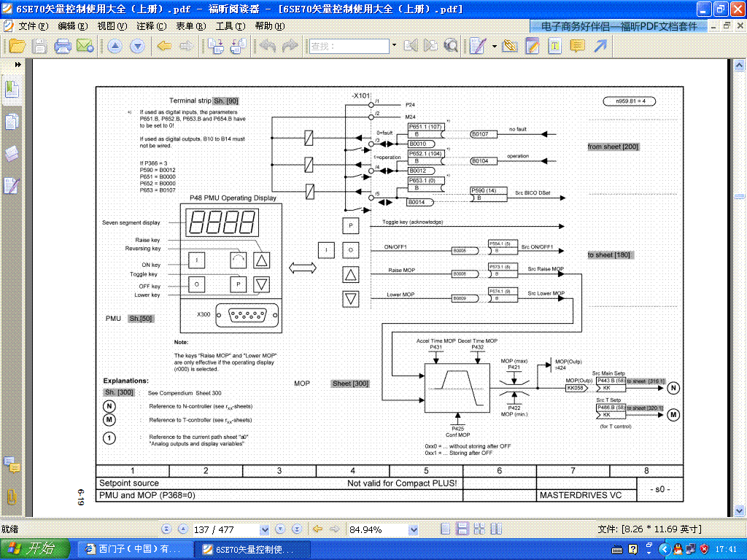Open the 表单(R) menu
Image resolution: width=747 pixels, height=560 pixels.
tap(190, 26)
